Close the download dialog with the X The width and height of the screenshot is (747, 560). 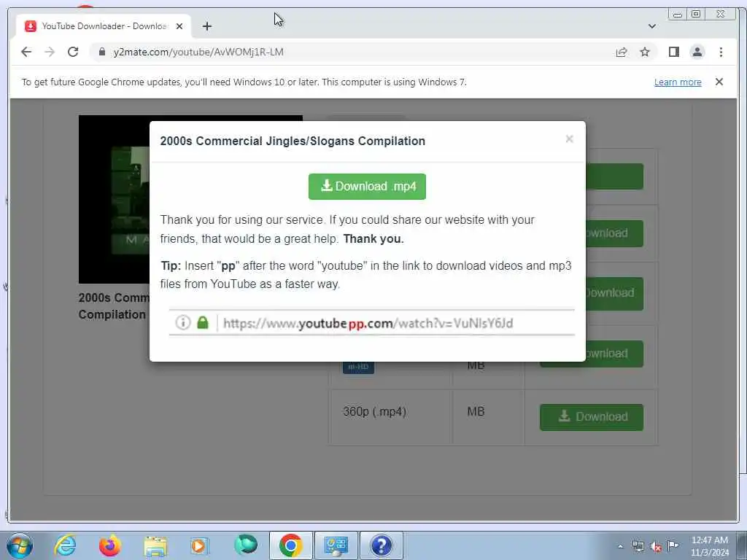(569, 139)
